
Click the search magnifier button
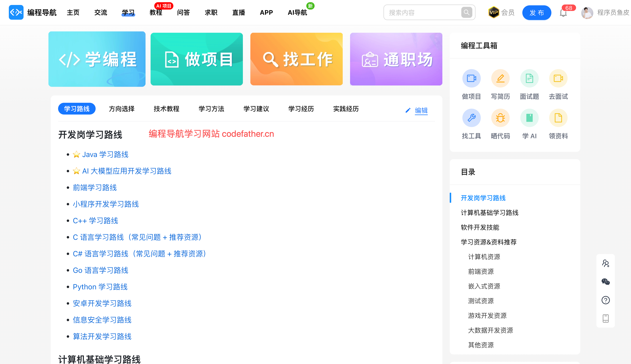pyautogui.click(x=466, y=12)
